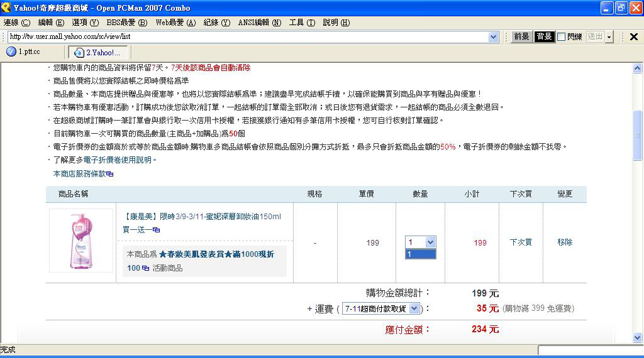
Task: Click the PCMan application title icon
Action: click(x=6, y=8)
